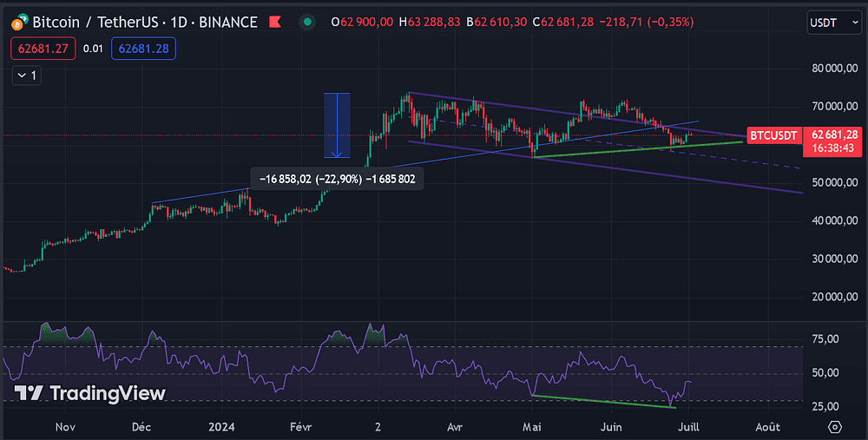Click the blue buy price 62681.28
This screenshot has width=868, height=440.
(143, 49)
